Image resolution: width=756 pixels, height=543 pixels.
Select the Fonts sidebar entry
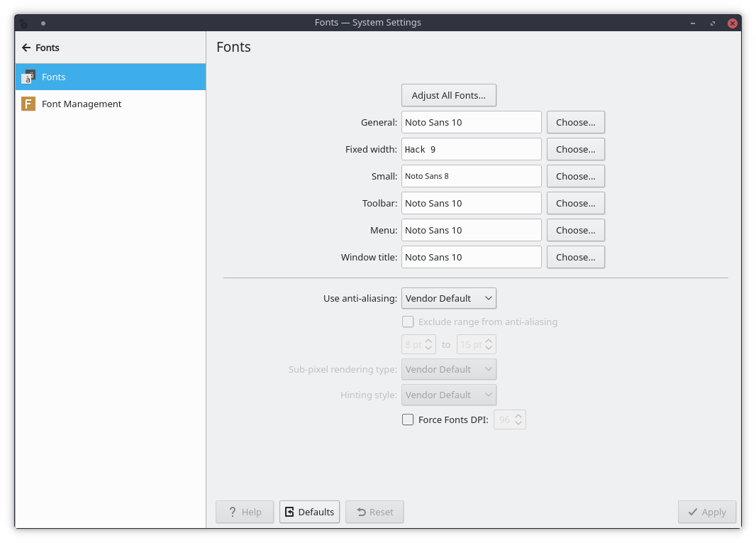(x=53, y=76)
